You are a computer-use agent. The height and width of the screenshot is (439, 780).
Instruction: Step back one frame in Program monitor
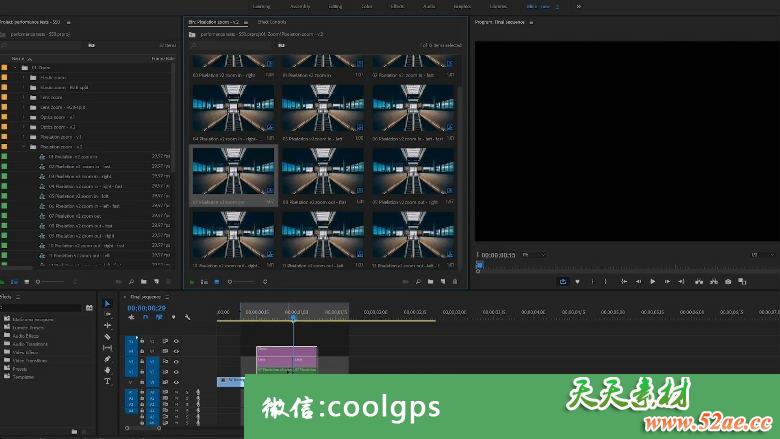click(x=638, y=281)
